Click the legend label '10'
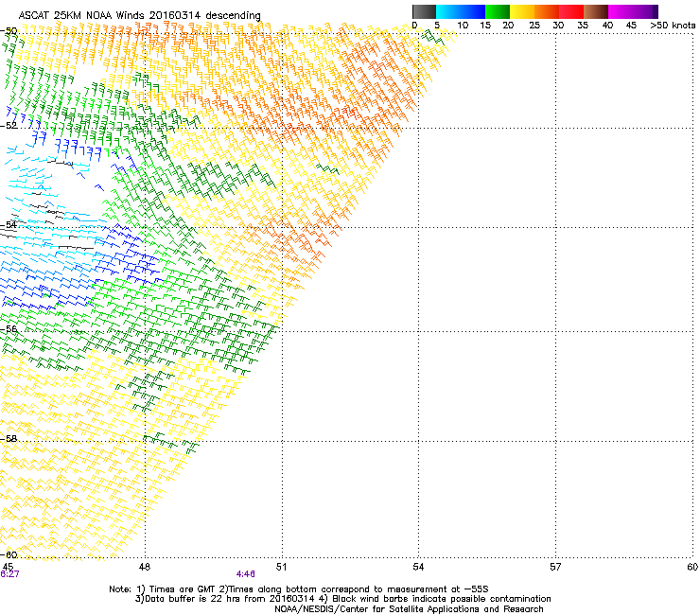 [x=463, y=26]
